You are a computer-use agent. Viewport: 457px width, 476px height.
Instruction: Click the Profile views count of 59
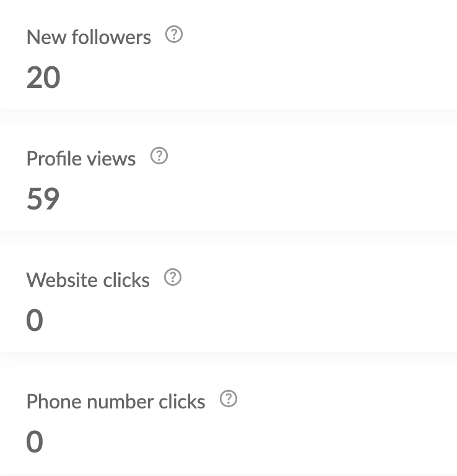pos(43,199)
